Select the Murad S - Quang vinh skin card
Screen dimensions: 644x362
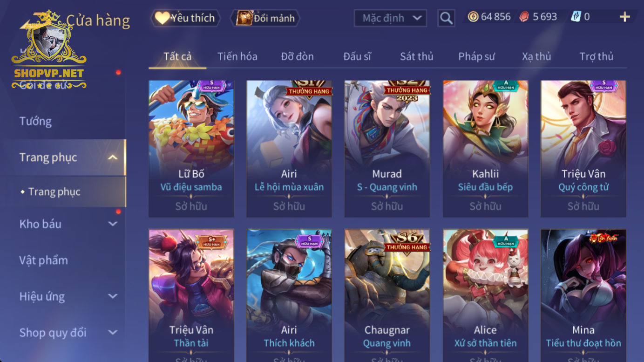pos(387,149)
